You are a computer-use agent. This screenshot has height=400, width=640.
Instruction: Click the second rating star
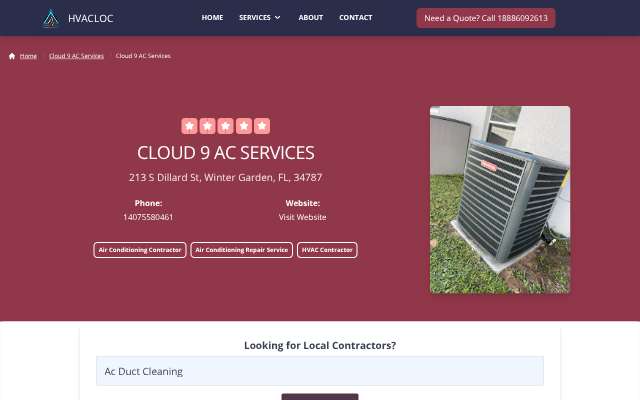pos(207,126)
